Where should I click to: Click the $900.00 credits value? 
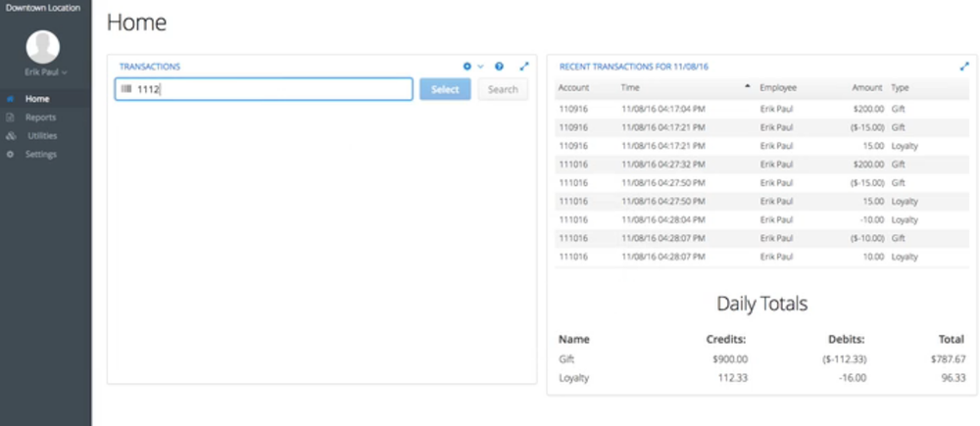pos(729,359)
